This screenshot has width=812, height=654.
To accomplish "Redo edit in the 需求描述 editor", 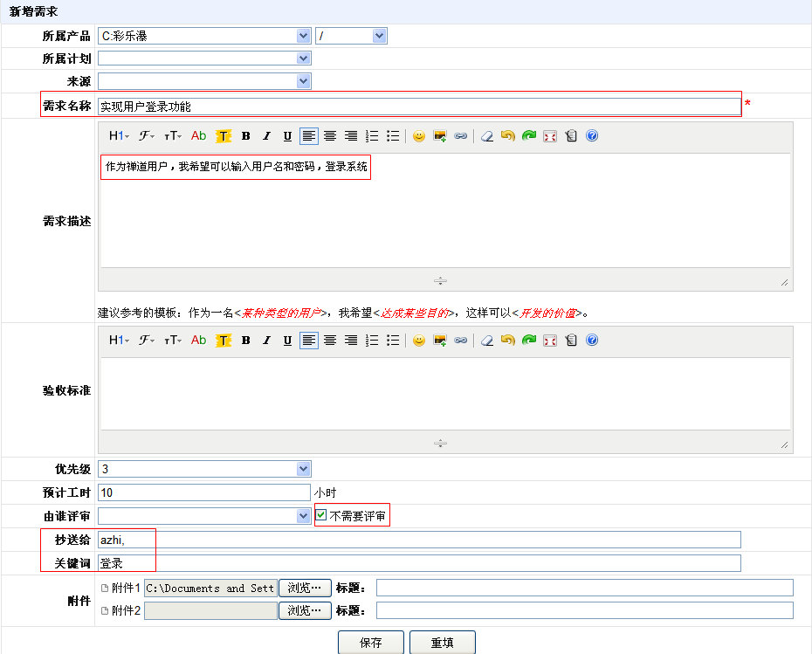I will (529, 136).
